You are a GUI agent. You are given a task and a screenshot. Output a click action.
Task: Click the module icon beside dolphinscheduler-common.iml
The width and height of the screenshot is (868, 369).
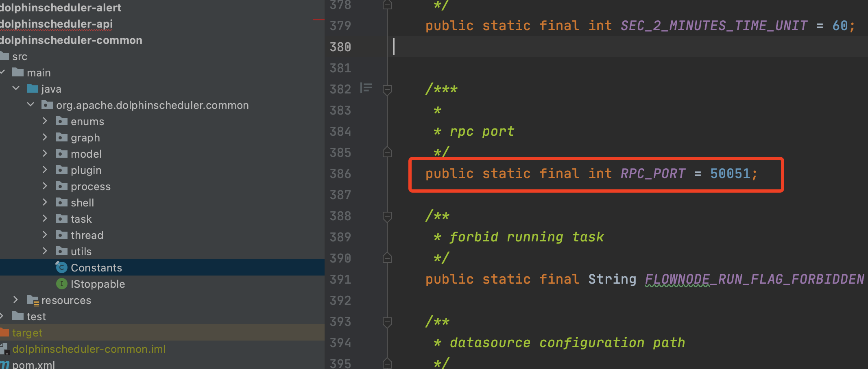(5, 349)
